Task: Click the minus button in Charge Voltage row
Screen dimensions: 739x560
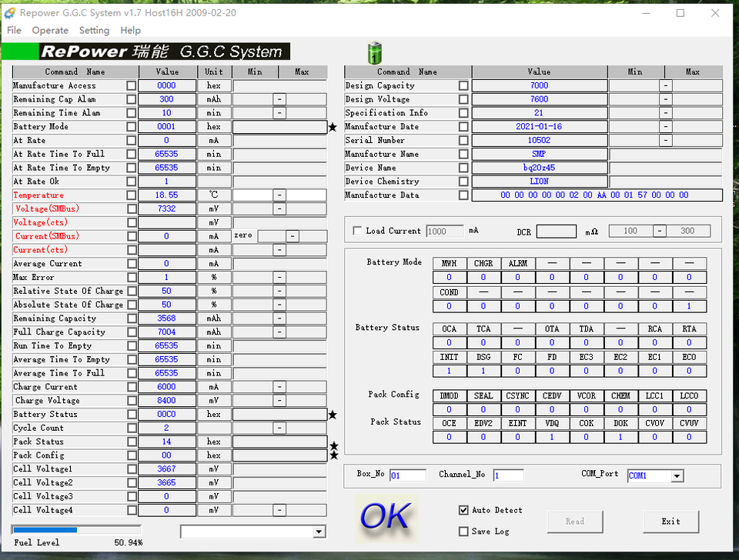Action: 279,401
